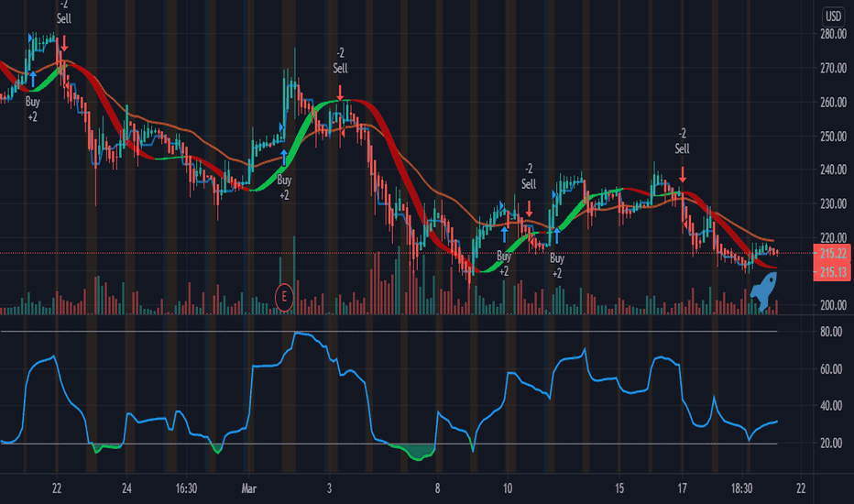Click the red sell arrow just after date 10

(529, 210)
